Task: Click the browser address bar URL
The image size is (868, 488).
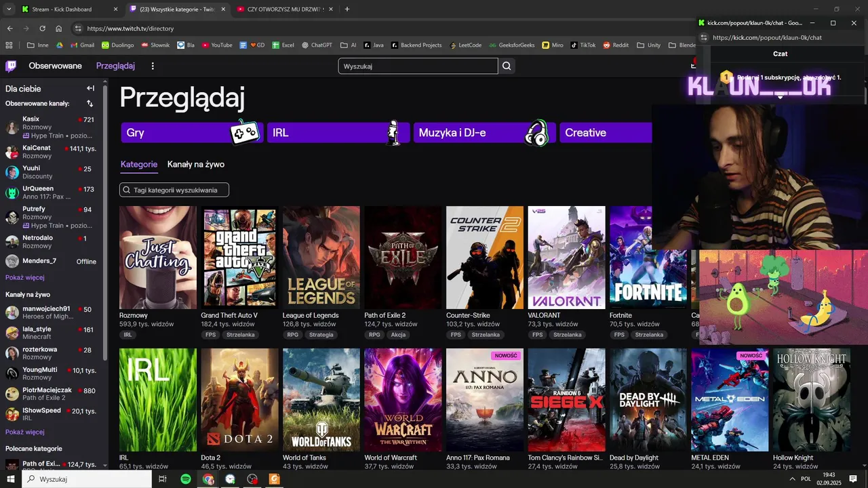Action: (x=131, y=28)
